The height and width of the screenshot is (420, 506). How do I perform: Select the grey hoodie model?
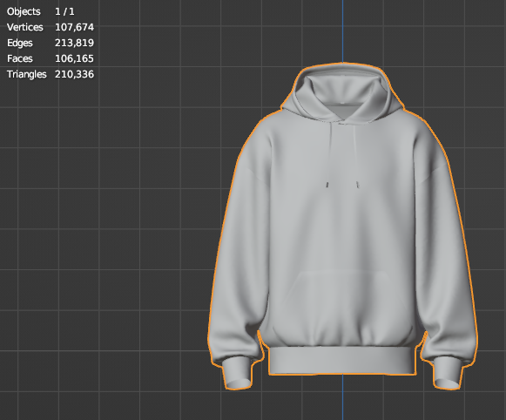pos(342,226)
